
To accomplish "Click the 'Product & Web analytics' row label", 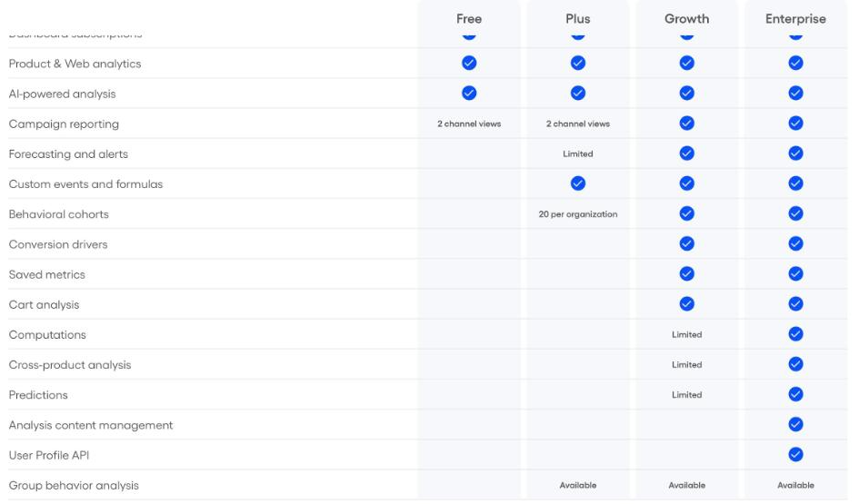I will coord(75,64).
